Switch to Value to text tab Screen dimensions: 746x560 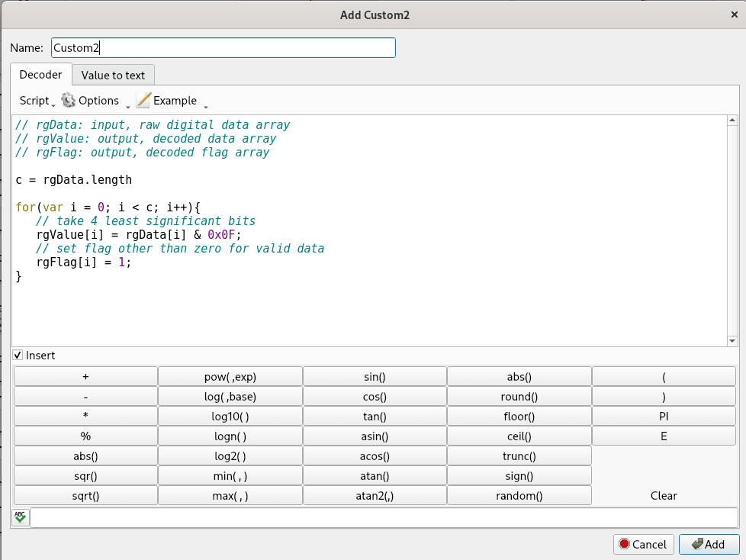(113, 75)
